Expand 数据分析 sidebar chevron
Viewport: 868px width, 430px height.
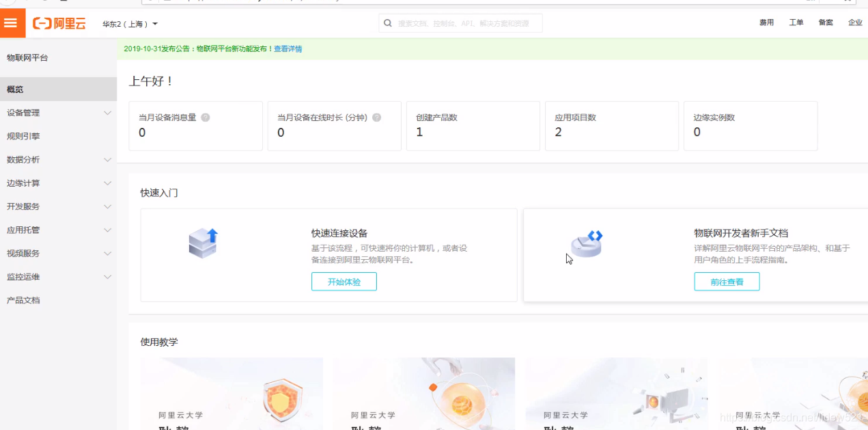pos(107,159)
